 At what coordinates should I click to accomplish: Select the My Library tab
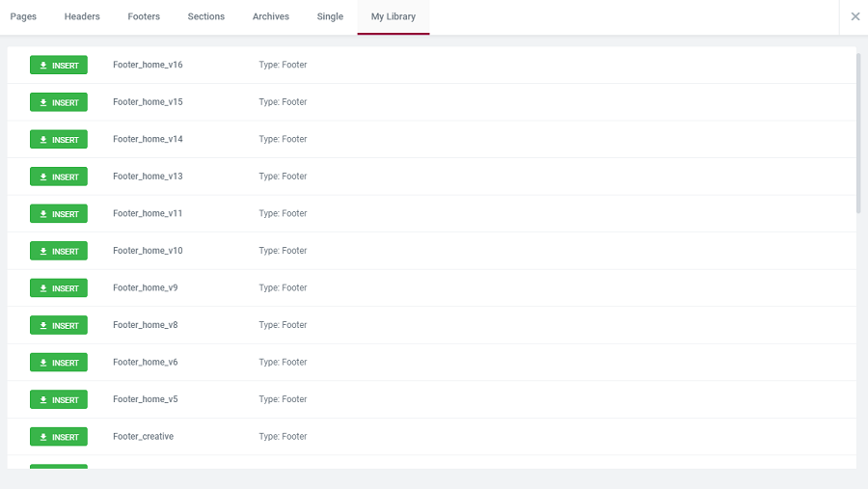[x=393, y=16]
